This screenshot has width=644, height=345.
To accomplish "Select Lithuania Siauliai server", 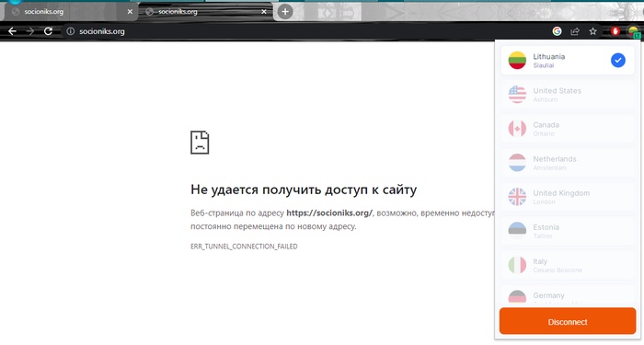I will click(x=568, y=61).
